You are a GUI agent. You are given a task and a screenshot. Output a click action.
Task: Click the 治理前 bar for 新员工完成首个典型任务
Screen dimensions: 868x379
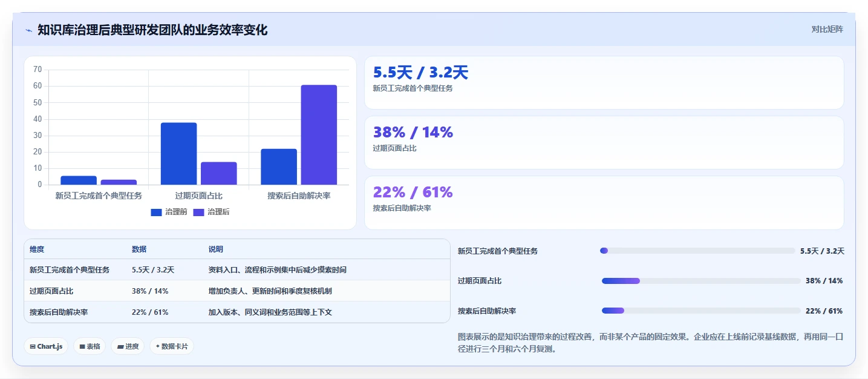(x=79, y=180)
